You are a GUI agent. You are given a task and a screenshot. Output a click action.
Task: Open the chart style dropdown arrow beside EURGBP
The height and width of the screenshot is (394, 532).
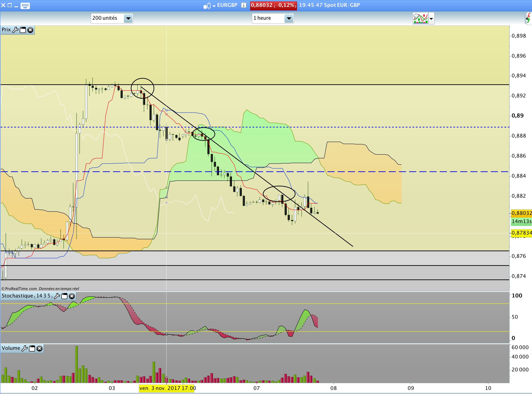[x=214, y=6]
